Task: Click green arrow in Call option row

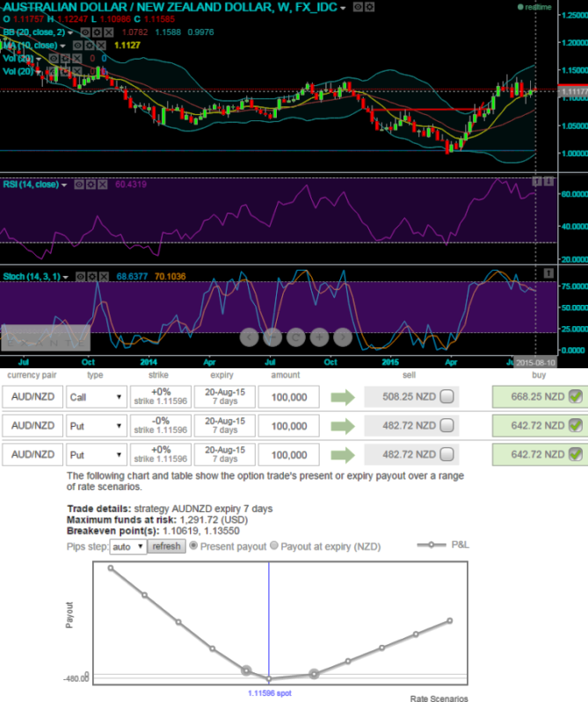Action: click(343, 397)
